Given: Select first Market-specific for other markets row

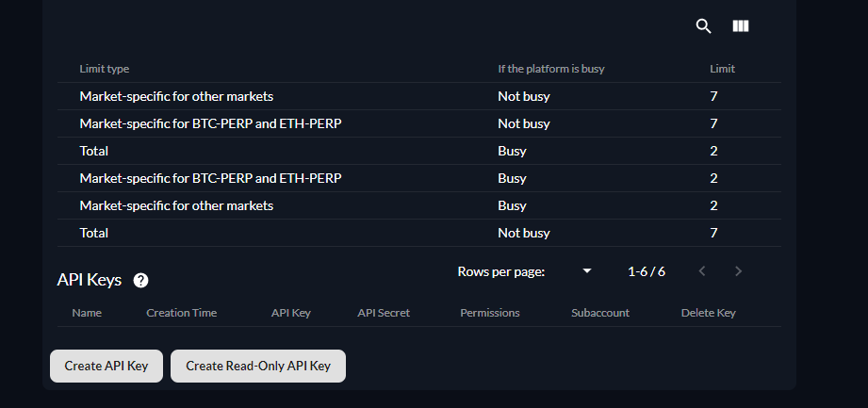Looking at the screenshot, I should (x=419, y=96).
